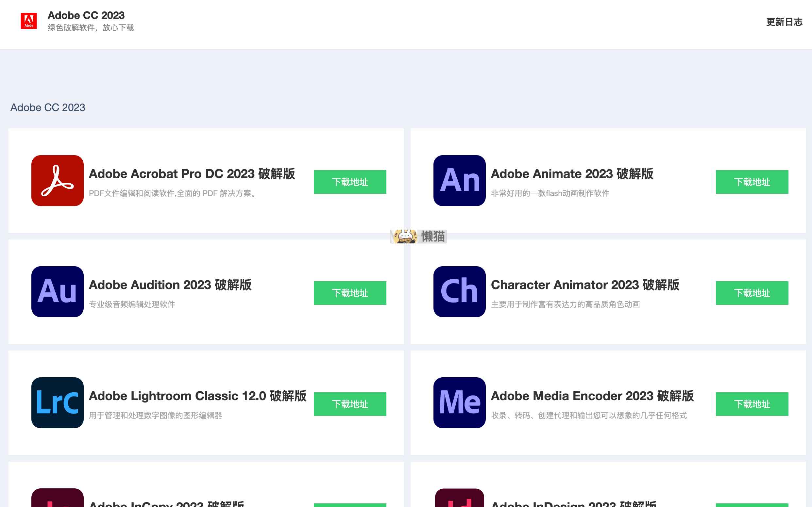Click the Lightroom Classic LrC icon

pos(58,402)
